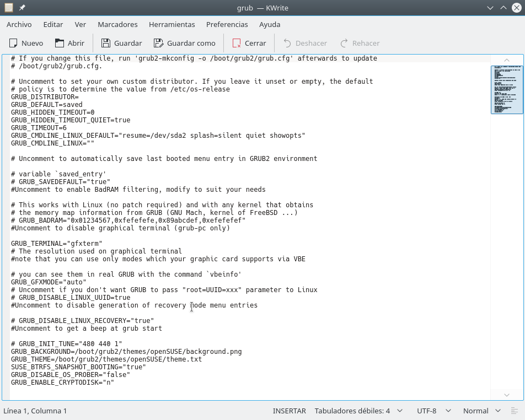Viewport: 525px width, 420px height.
Task: Click the Deshacer undo arrow icon
Action: [287, 43]
